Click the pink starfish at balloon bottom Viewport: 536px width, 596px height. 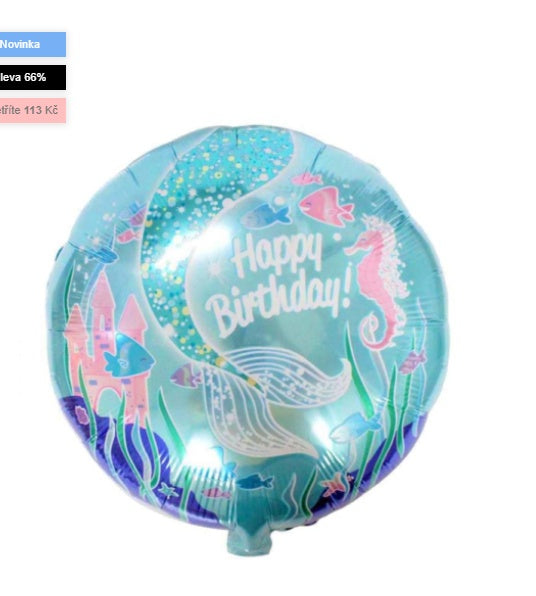335,486
